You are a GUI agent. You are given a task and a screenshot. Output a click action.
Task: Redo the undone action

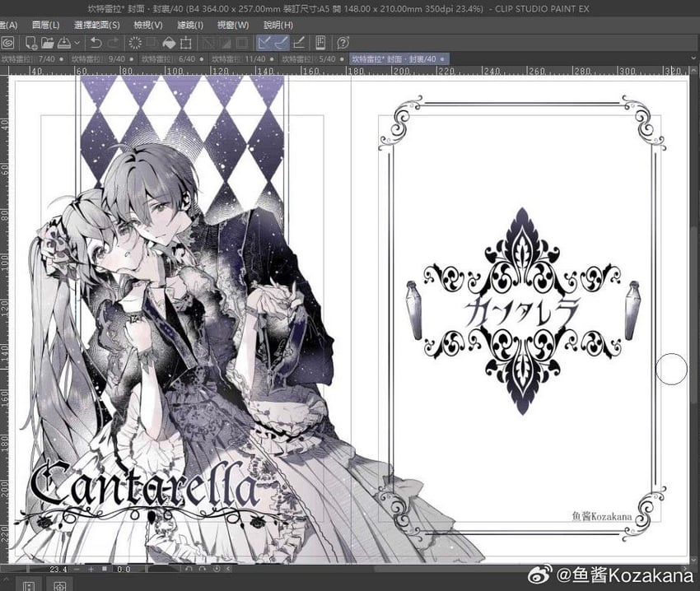(114, 43)
